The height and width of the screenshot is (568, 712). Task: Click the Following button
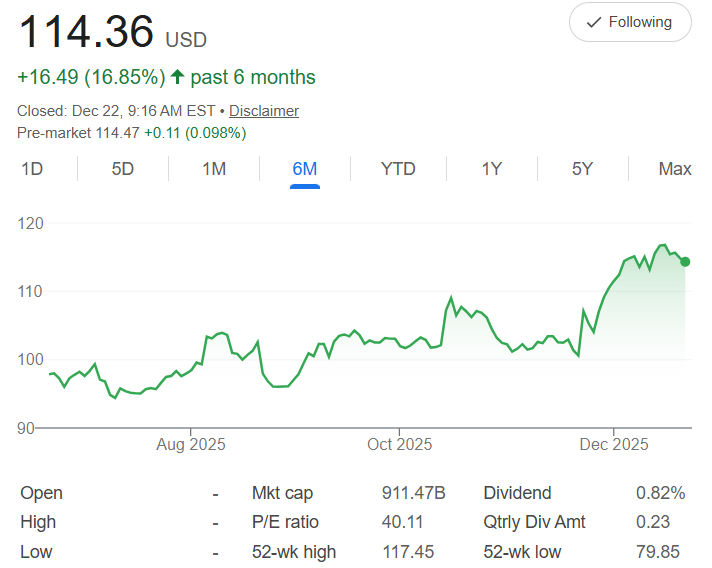(x=630, y=22)
